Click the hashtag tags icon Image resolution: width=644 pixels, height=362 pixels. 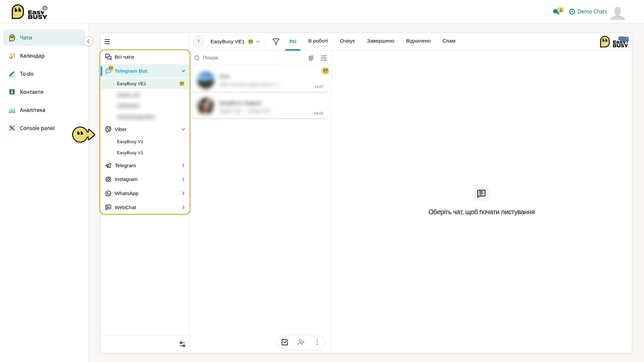311,58
